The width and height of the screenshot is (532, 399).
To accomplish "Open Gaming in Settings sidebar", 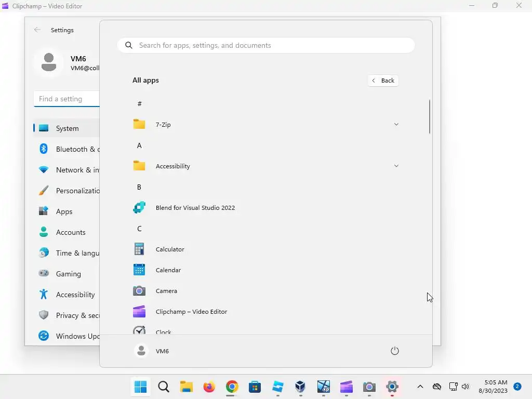I will (x=66, y=273).
